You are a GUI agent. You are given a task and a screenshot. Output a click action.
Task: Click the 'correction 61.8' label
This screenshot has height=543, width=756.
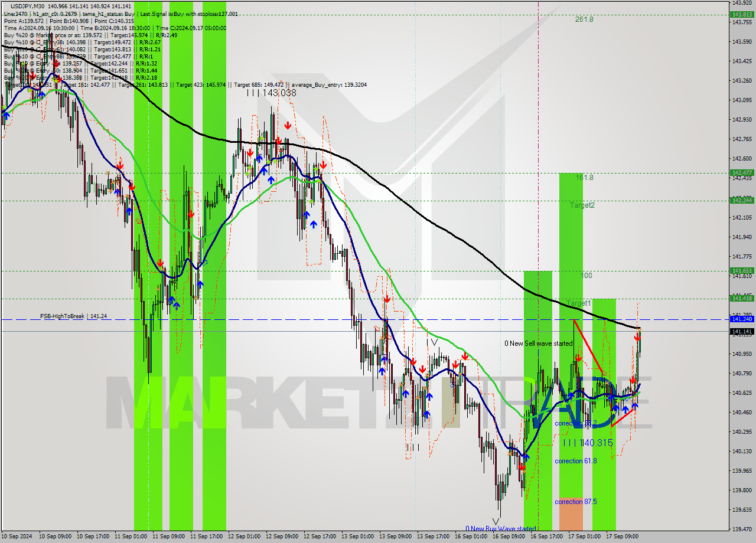pos(576,461)
